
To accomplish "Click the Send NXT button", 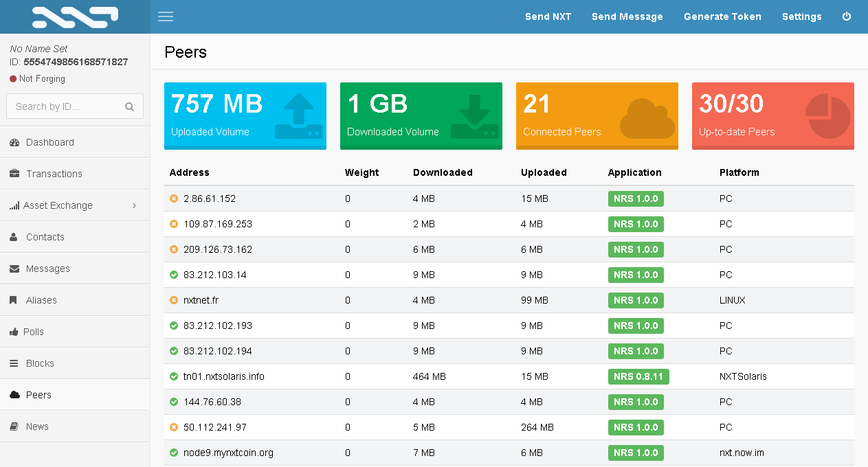I will [548, 16].
